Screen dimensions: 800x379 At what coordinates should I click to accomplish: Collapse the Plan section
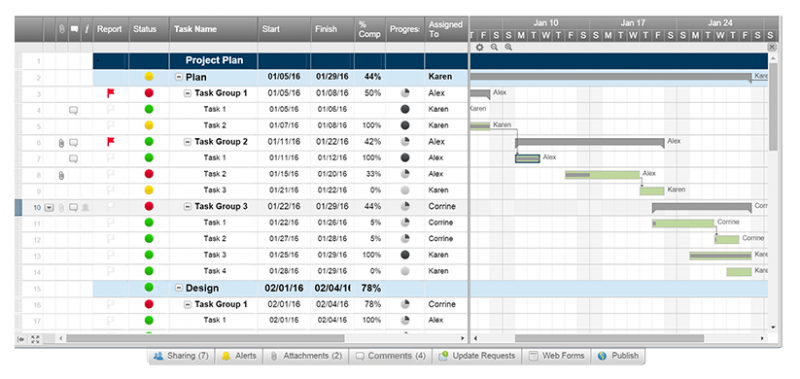[179, 77]
